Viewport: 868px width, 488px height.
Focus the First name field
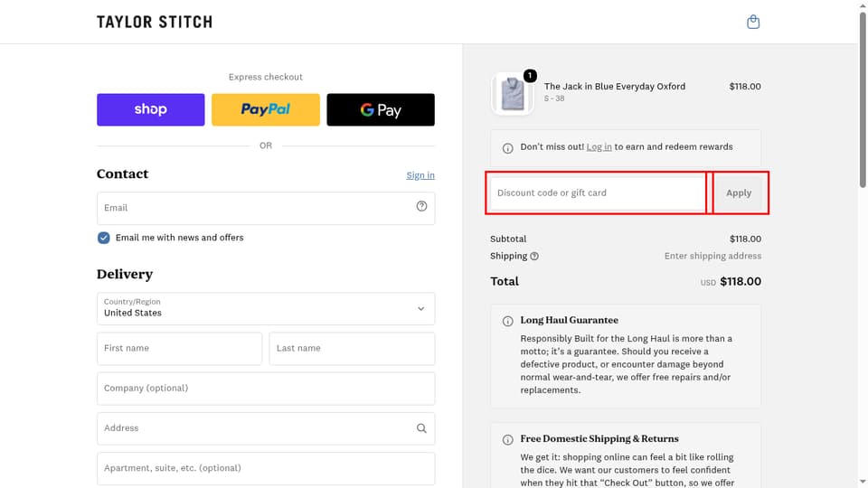click(179, 349)
